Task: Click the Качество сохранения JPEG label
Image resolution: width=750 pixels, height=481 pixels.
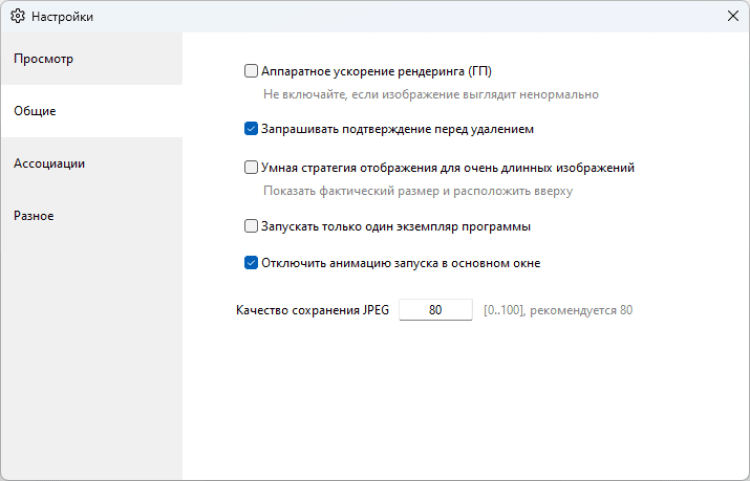Action: click(x=313, y=310)
